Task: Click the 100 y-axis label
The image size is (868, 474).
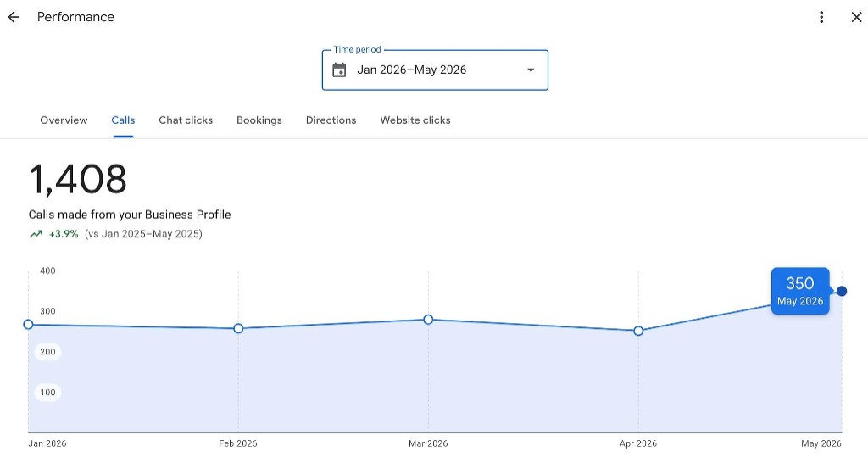Action: [x=47, y=392]
